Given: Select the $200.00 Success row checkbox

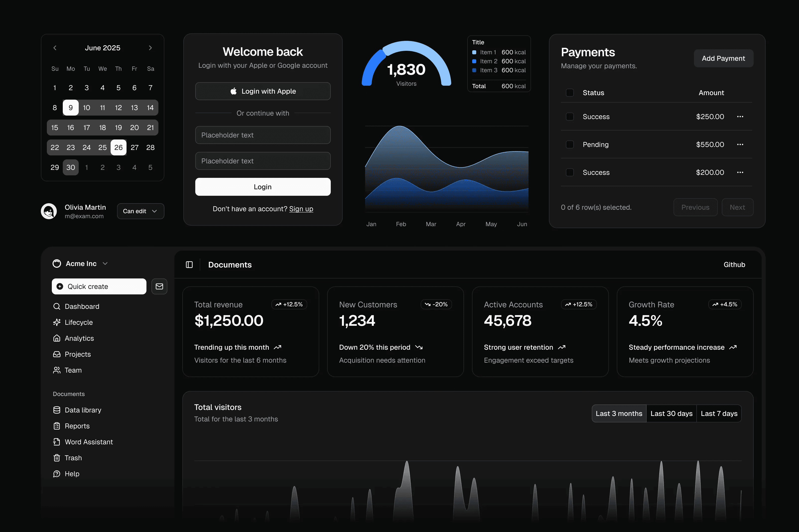Looking at the screenshot, I should coord(570,172).
